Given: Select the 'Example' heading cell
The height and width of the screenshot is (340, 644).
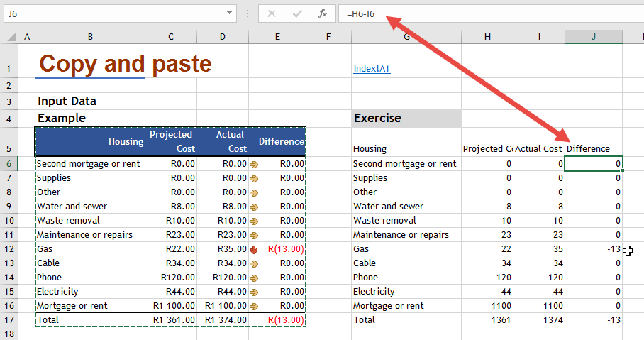Looking at the screenshot, I should 90,119.
